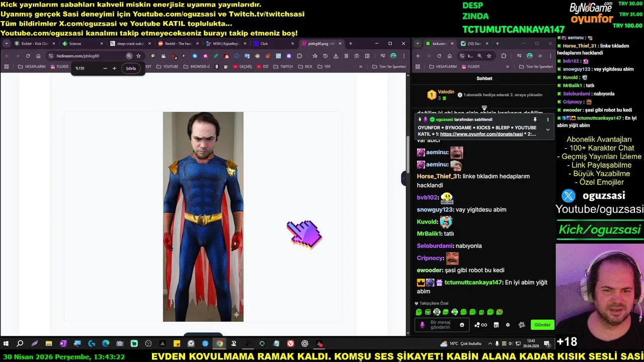
Task: Click the Superman costume image
Action: 203,217
